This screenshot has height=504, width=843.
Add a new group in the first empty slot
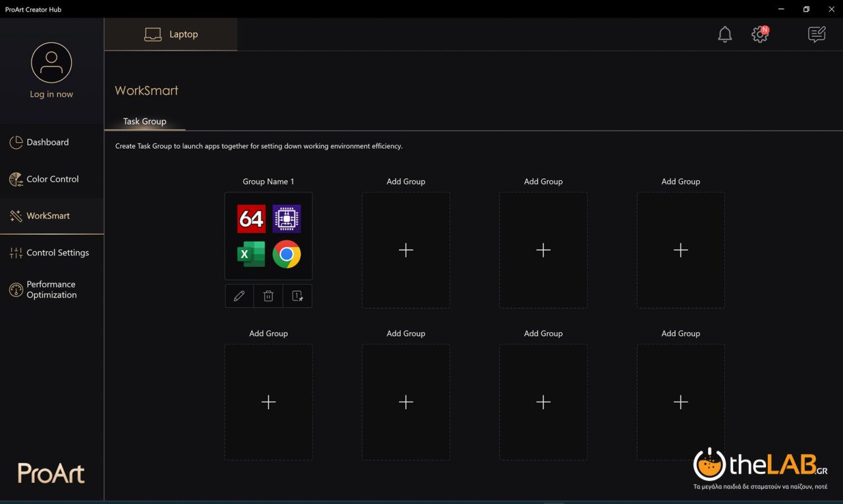pyautogui.click(x=406, y=250)
